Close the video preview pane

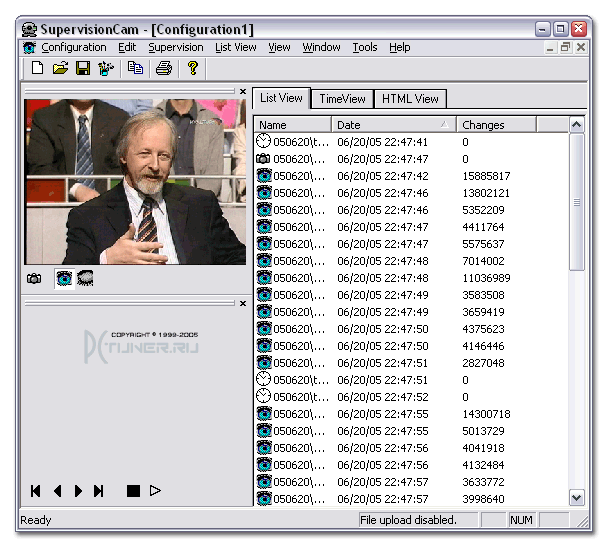click(x=243, y=91)
